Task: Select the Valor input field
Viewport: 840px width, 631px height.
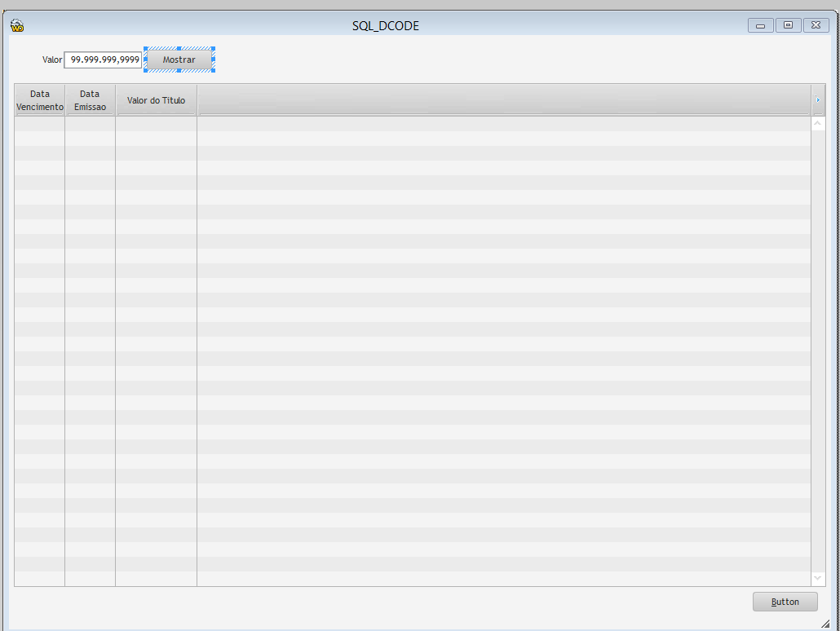Action: (x=102, y=60)
